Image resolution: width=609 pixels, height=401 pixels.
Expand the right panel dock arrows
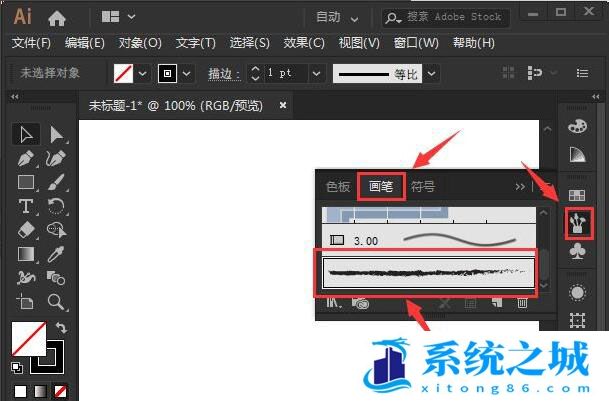click(596, 96)
